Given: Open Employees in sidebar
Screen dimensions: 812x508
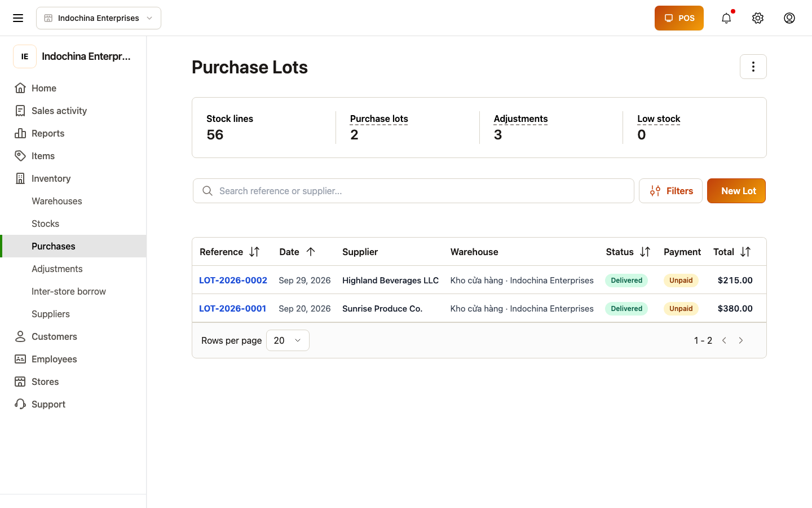Looking at the screenshot, I should [x=73, y=359].
